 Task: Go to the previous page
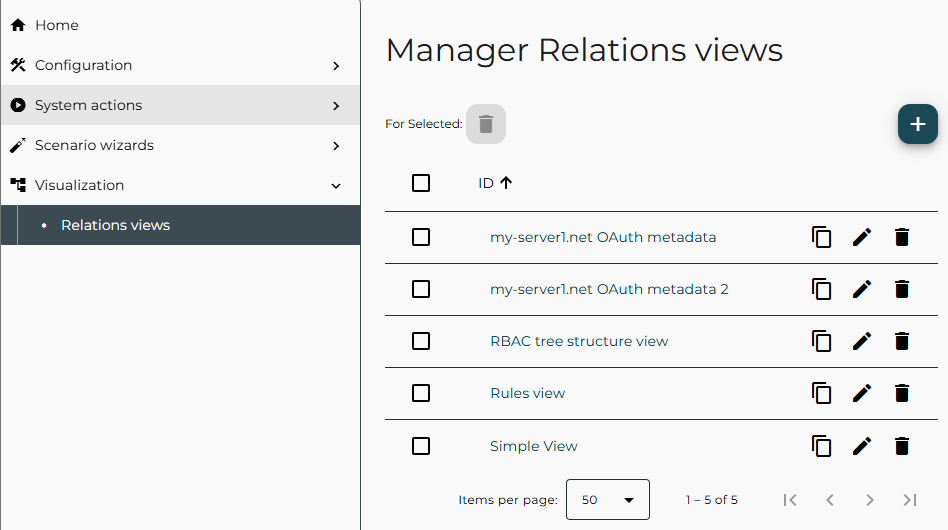[830, 500]
